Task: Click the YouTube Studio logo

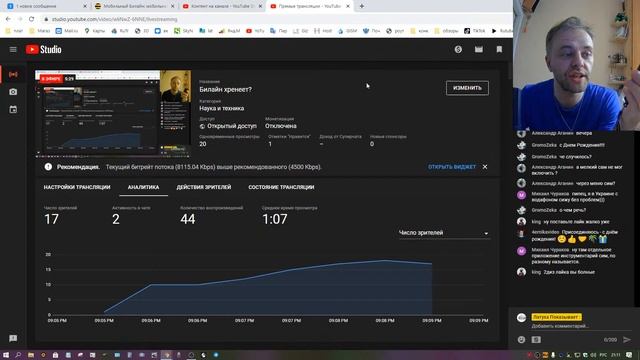Action: (x=44, y=49)
